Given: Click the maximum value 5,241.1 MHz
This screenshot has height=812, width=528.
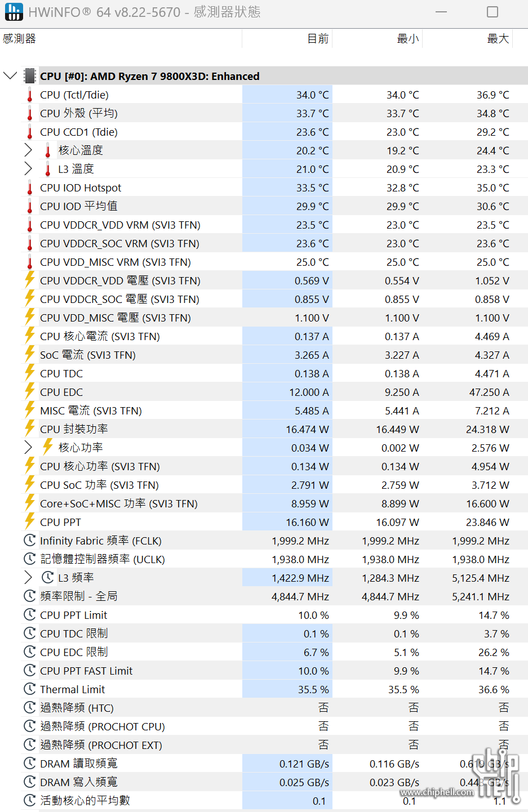Looking at the screenshot, I should tap(481, 596).
